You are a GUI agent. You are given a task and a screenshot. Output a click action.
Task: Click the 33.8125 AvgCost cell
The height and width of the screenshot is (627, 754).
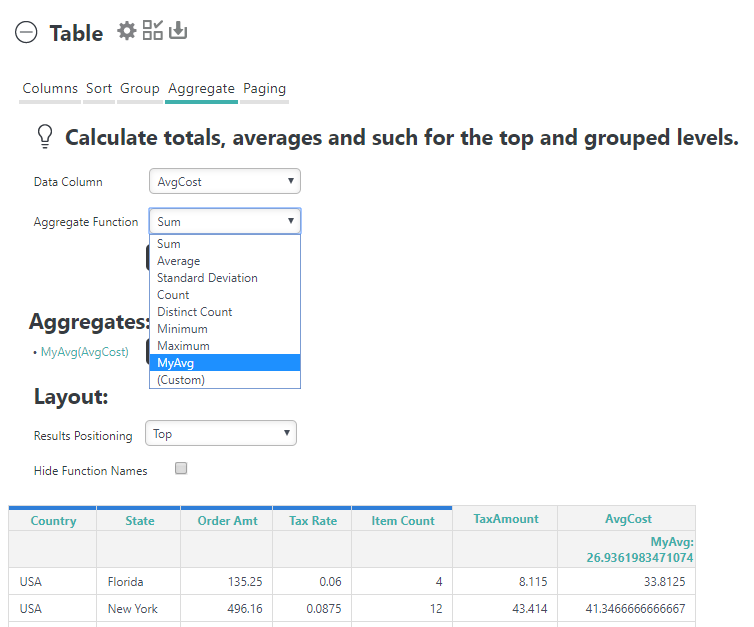tap(627, 582)
